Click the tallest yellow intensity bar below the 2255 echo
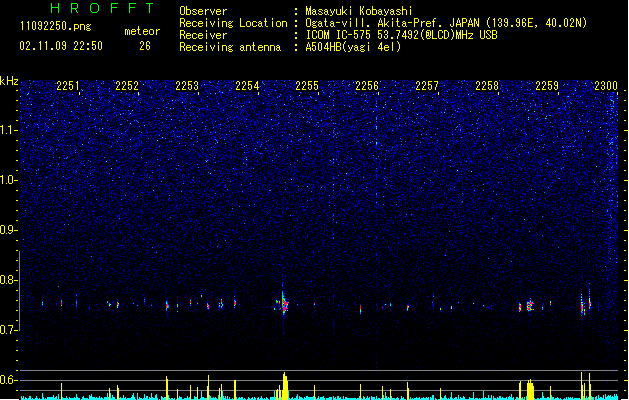 (x=285, y=386)
